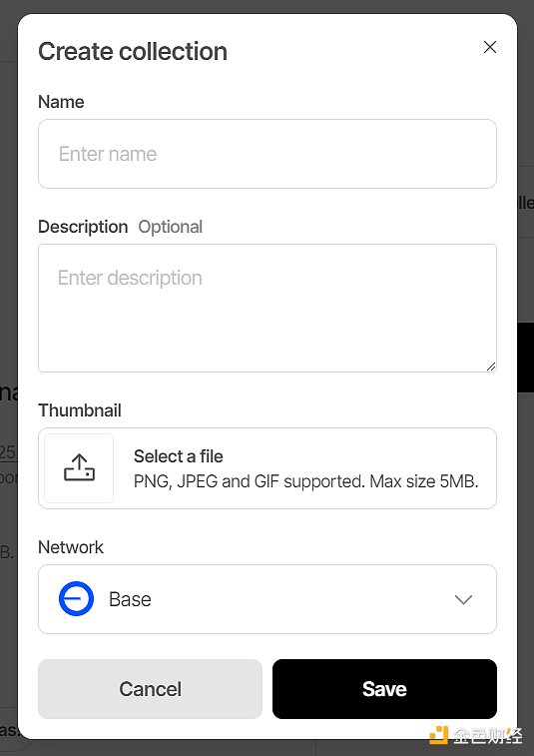Click the Network section label
Viewport: 534px width, 756px height.
(x=71, y=547)
